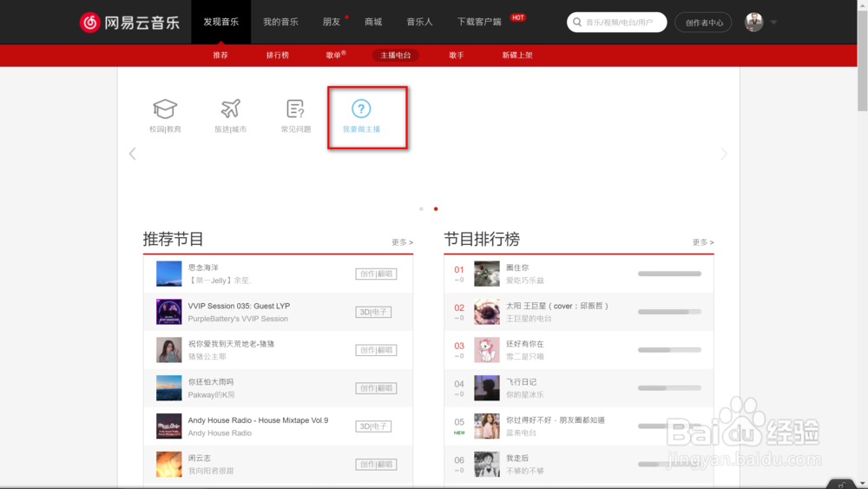
Task: Click 创作|翻唱 tag beside 祝你爱我到天荒地老
Action: pos(376,350)
